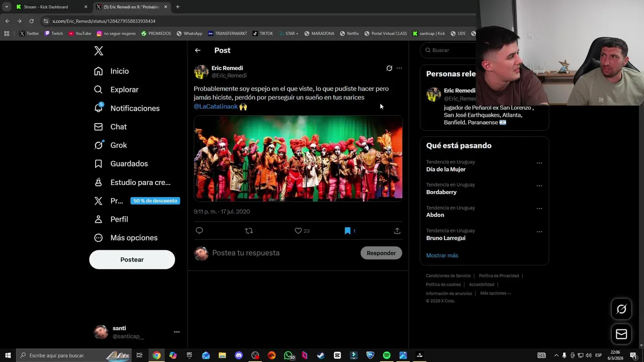
Task: Open Día de la Mujer trend
Action: pos(446,169)
